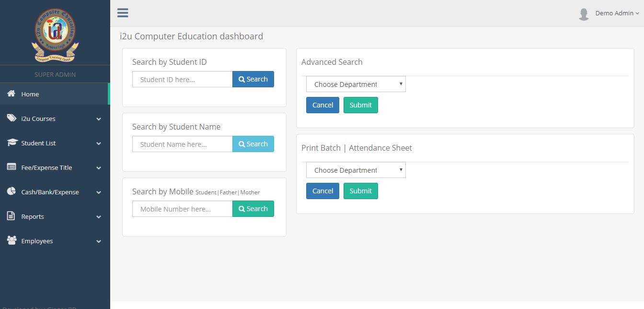Click the Student List graduation cap icon

(x=11, y=143)
